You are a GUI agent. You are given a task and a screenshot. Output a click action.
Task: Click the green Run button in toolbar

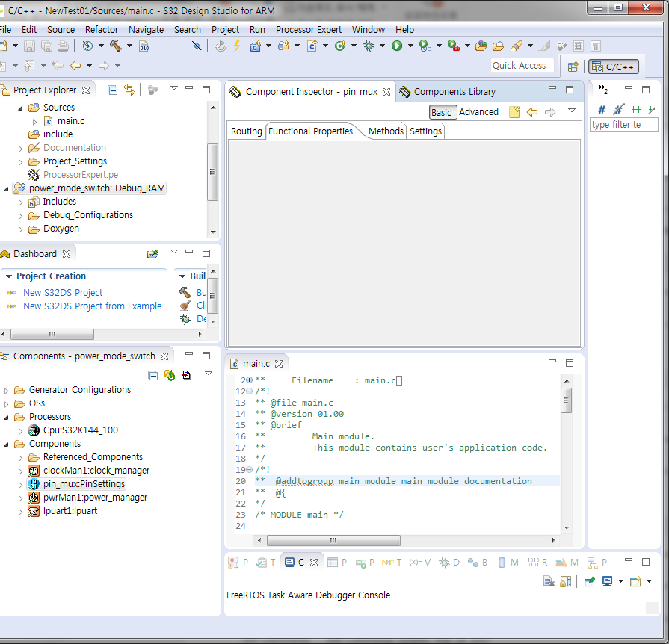[397, 46]
